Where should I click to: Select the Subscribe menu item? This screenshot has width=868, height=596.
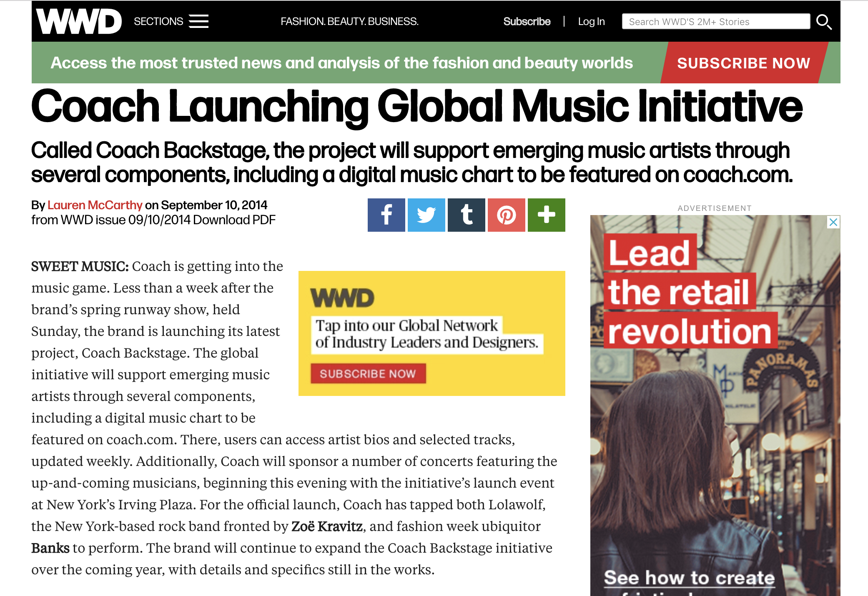[527, 21]
